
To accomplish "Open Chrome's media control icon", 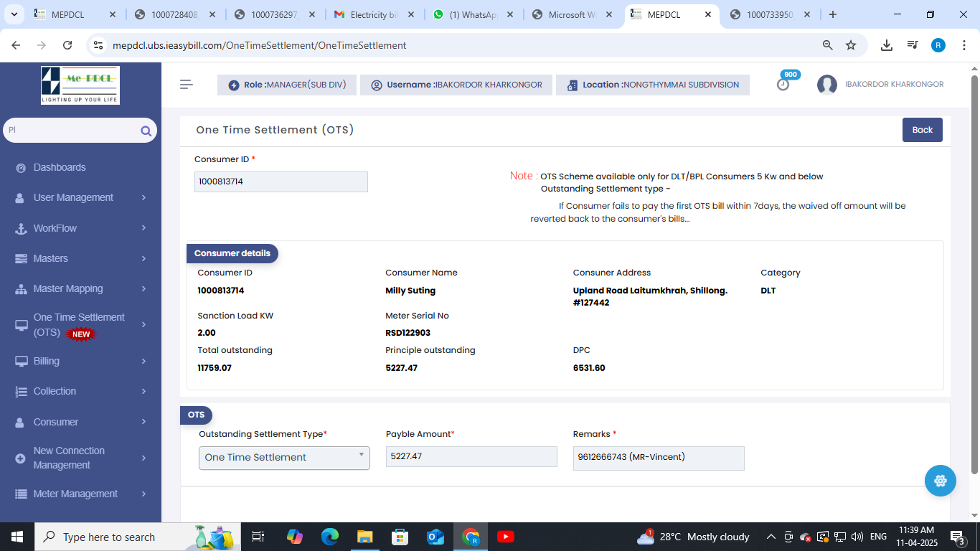I will click(x=913, y=45).
